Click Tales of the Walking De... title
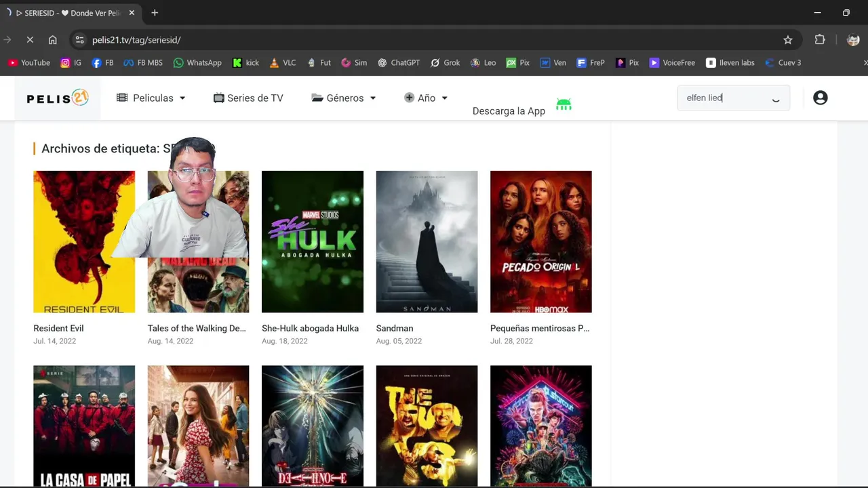868x488 pixels. pos(197,328)
